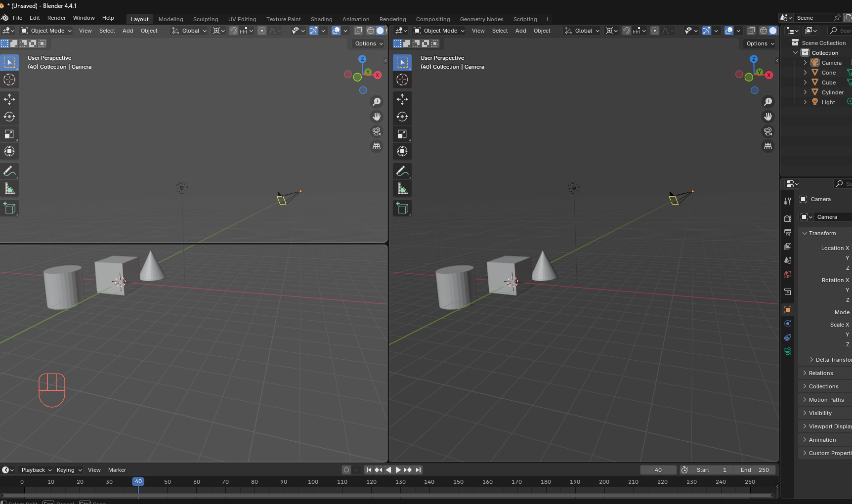Select the Rotate tool in right viewport
852x504 pixels.
coord(402,117)
